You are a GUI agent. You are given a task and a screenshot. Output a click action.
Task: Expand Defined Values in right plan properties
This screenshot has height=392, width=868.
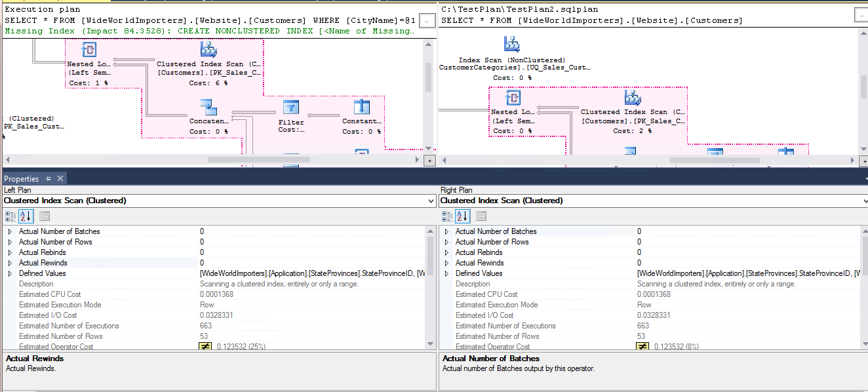coord(446,273)
